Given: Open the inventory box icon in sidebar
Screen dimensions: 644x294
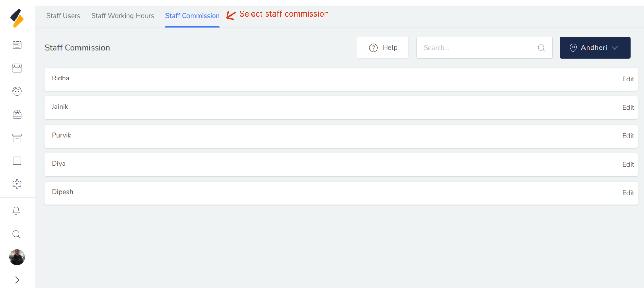Looking at the screenshot, I should tap(17, 138).
